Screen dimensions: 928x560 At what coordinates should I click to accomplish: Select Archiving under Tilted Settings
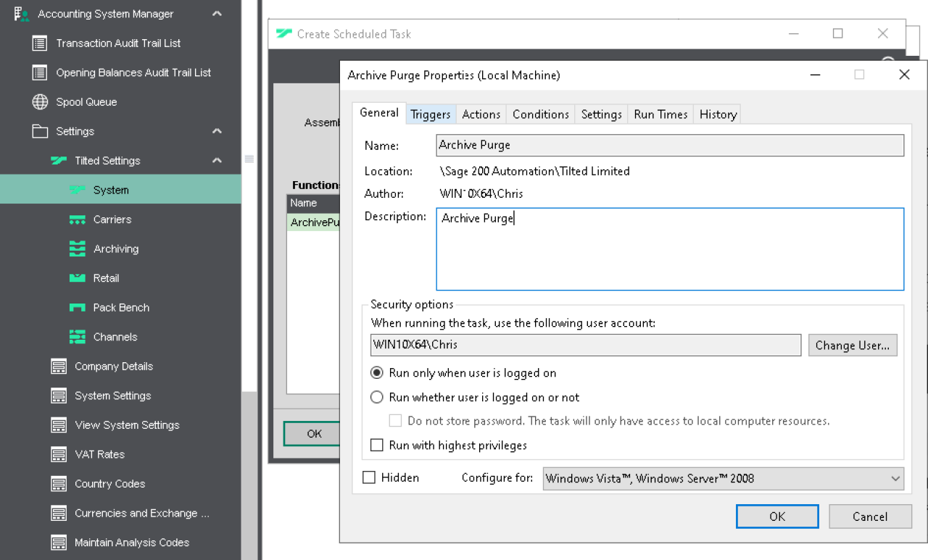point(116,248)
